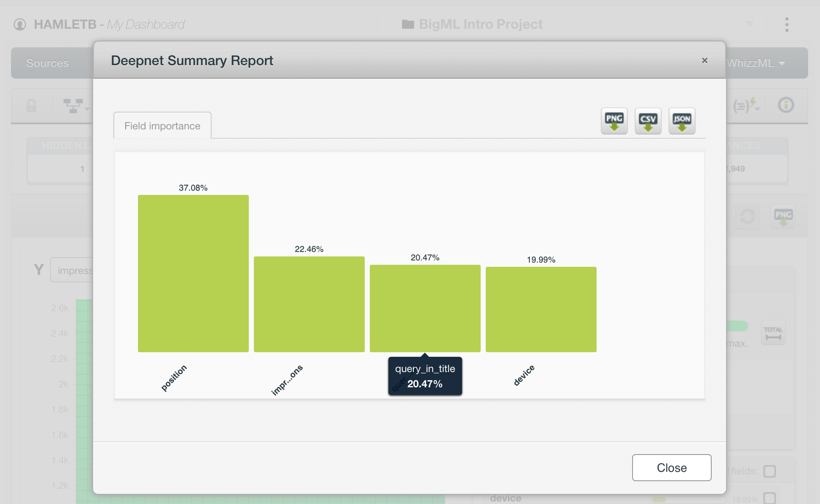
Task: Export field importance as JSON
Action: (x=682, y=121)
